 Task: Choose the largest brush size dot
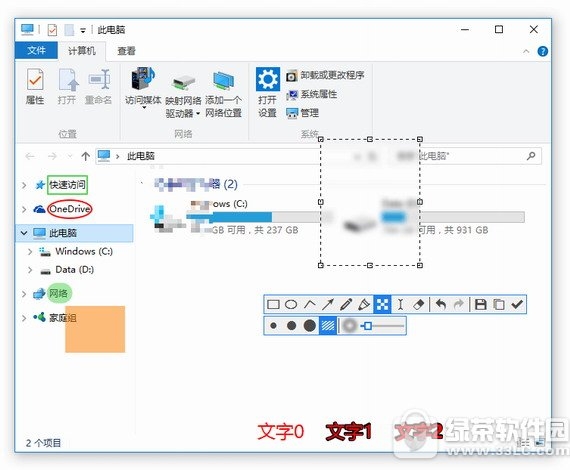(309, 326)
